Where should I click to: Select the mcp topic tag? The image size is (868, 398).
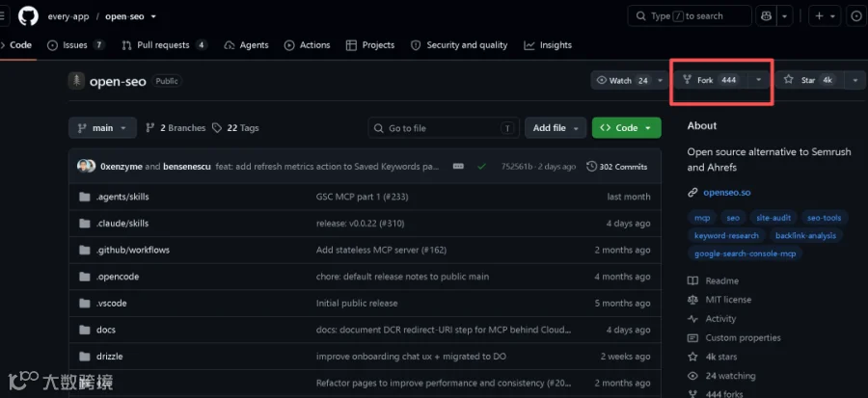click(702, 218)
